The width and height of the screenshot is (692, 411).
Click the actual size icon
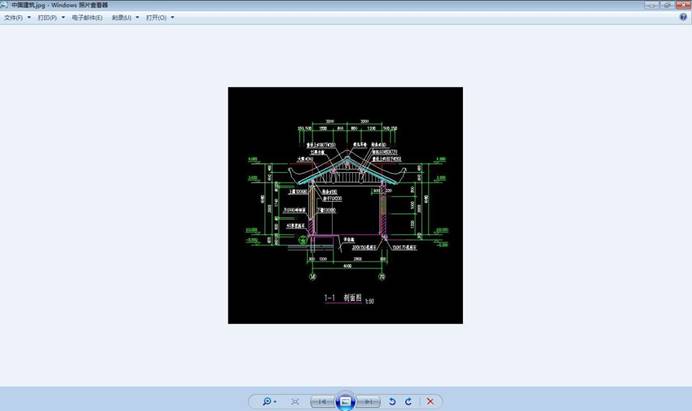[x=295, y=401]
